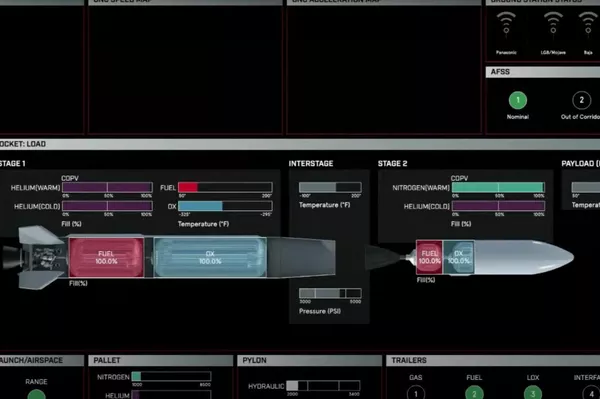Select the Stage 1 fuel tank graphic
The image size is (600, 399).
[x=106, y=257]
